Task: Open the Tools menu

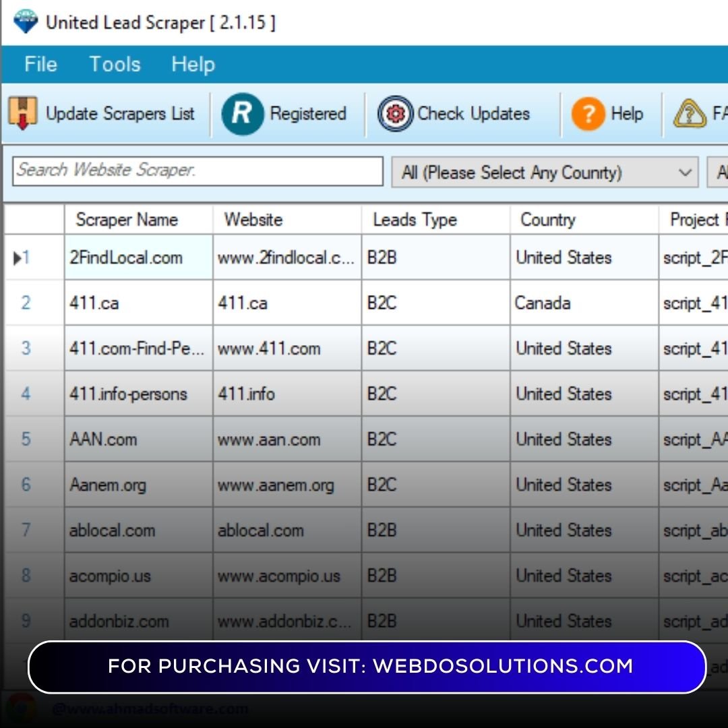Action: coord(115,64)
